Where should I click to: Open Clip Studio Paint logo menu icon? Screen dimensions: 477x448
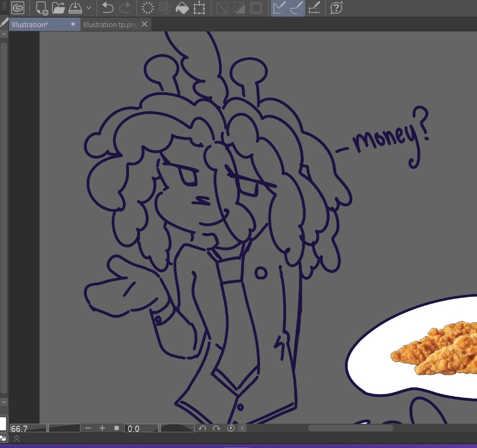click(x=18, y=8)
